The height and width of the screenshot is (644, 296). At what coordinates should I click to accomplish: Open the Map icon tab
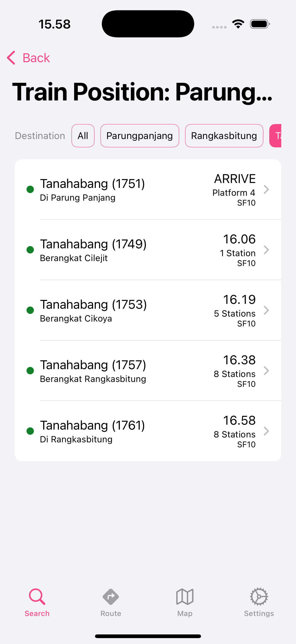pos(185,597)
